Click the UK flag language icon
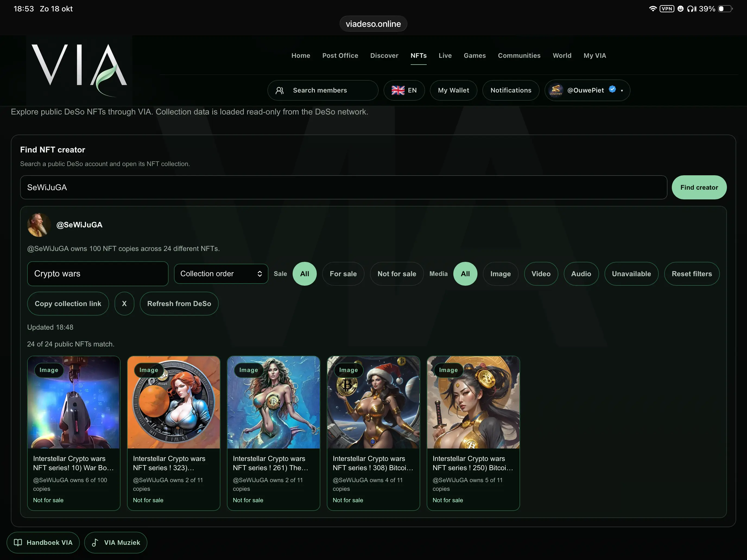This screenshot has height=560, width=747. click(398, 90)
